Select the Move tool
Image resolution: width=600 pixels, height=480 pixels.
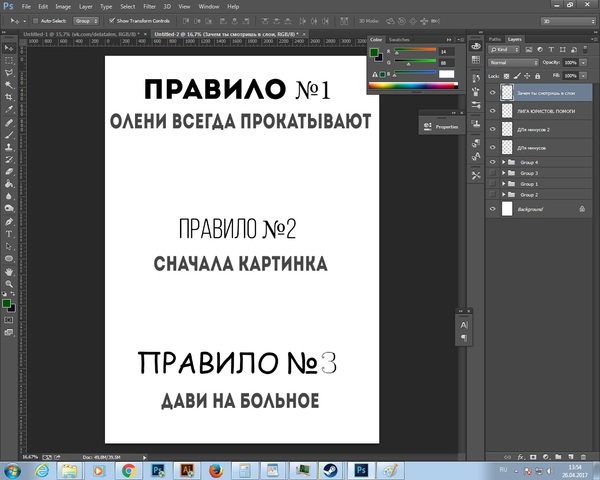(x=8, y=48)
